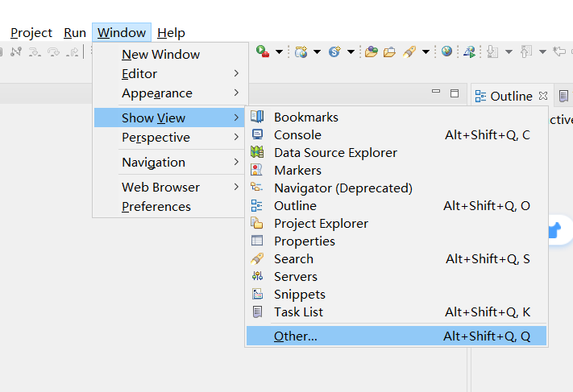The image size is (573, 392).
Task: Show the Snippets view
Action: coord(397,294)
